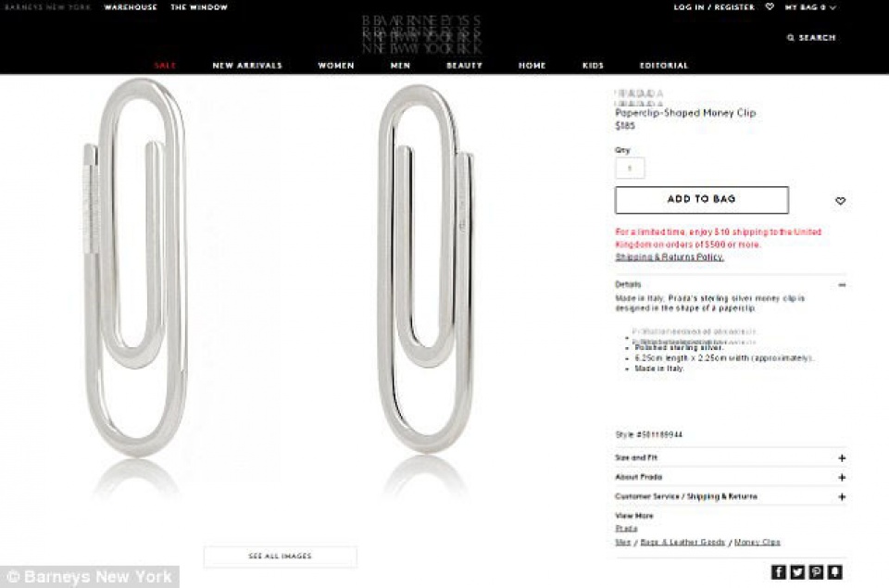The height and width of the screenshot is (588, 889).
Task: Open the Barneys New York logo homepage
Action: click(x=421, y=34)
